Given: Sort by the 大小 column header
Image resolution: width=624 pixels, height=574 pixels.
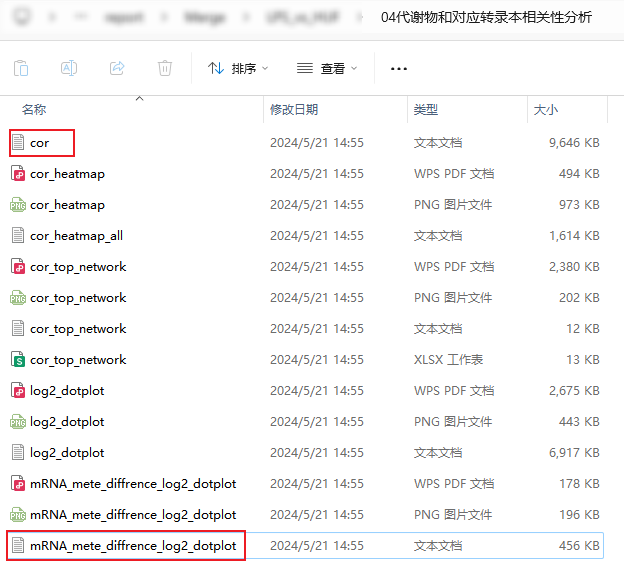Looking at the screenshot, I should 546,109.
